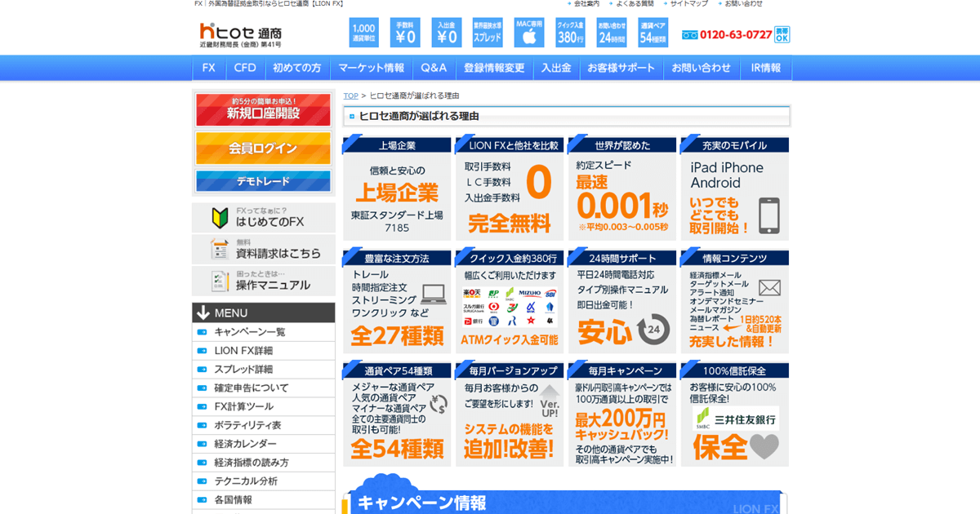Select 各国情報 in the sidebar menu

[x=264, y=500]
